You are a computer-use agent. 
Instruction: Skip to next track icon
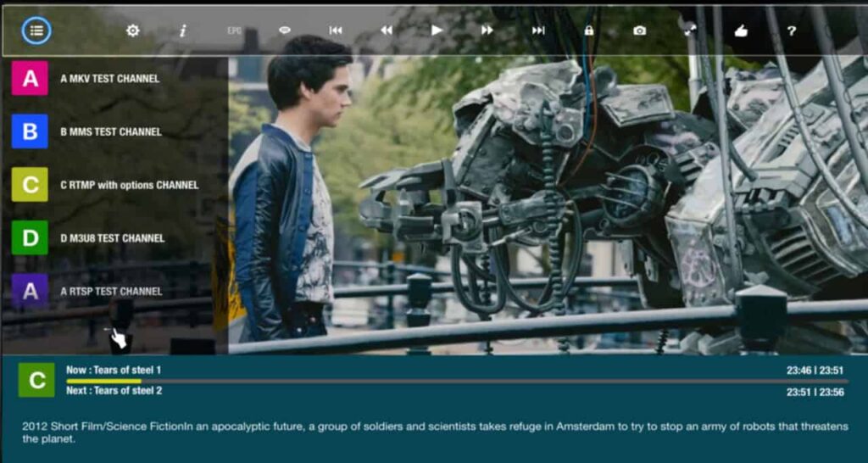pos(538,31)
